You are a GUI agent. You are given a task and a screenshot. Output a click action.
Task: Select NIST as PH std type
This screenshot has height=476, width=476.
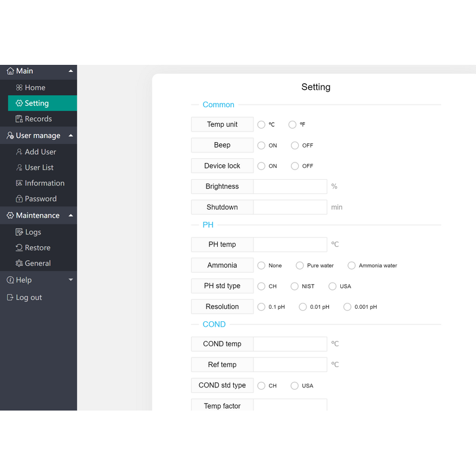click(x=295, y=287)
